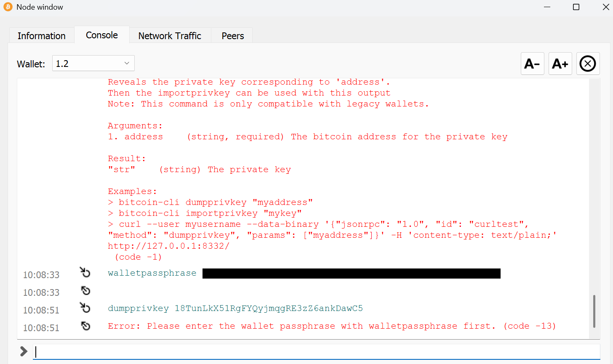The image size is (613, 364).
Task: Click the request arrow icon beside dumpprivkey command
Action: click(85, 308)
